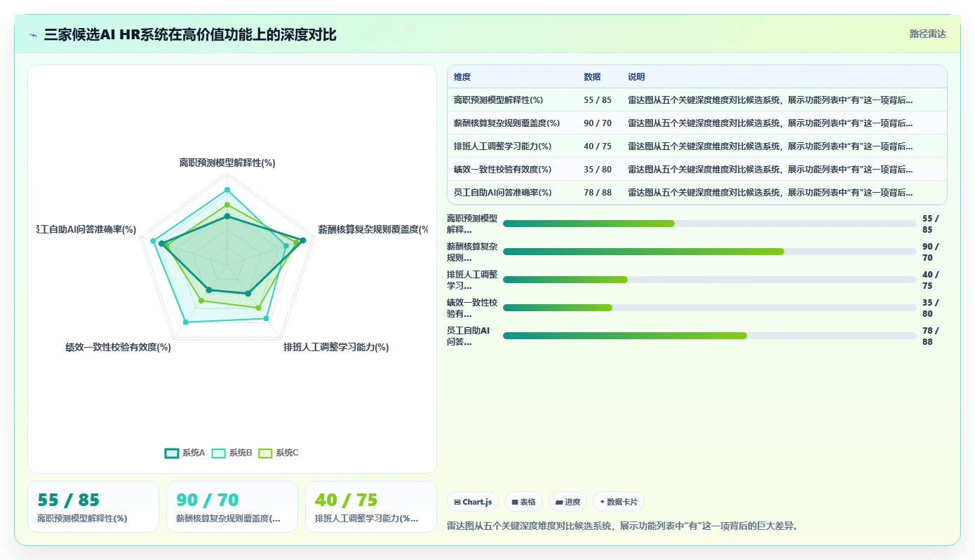The image size is (975, 560).
Task: Click the dashboard title heading
Action: [x=190, y=35]
